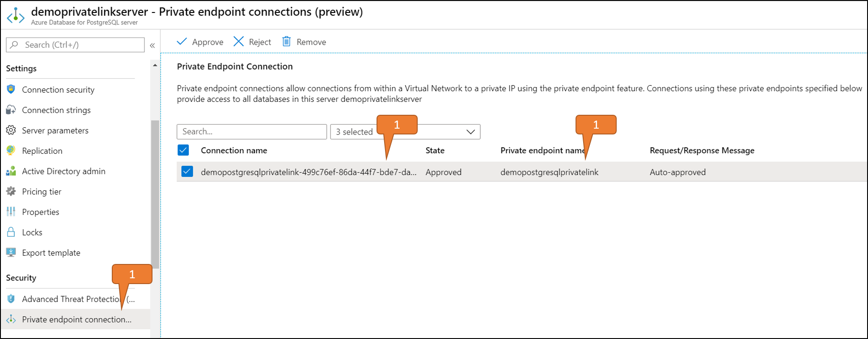Click the search magnifier icon in sidebar
Screen dimensions: 868x339
[x=14, y=45]
